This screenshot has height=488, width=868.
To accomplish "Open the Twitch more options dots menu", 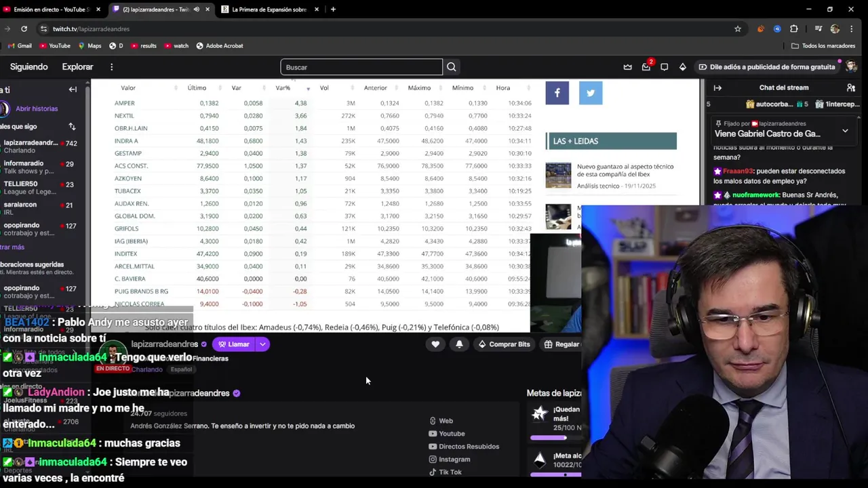I will [x=112, y=67].
